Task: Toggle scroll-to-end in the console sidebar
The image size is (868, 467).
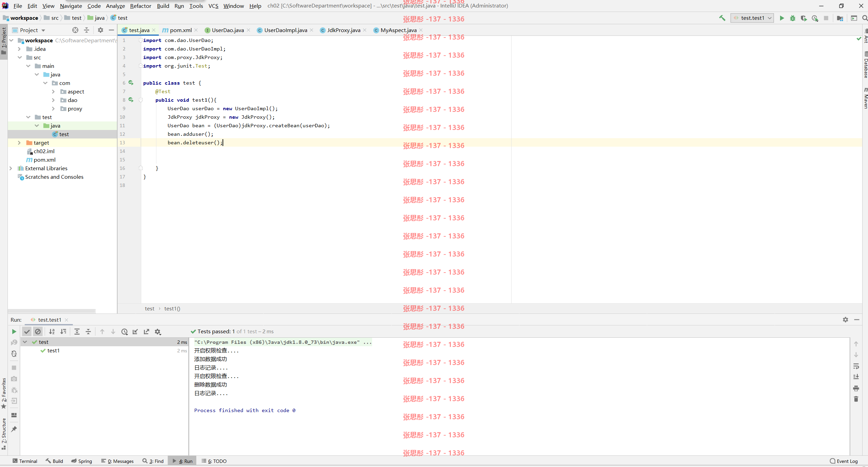Action: [x=856, y=377]
